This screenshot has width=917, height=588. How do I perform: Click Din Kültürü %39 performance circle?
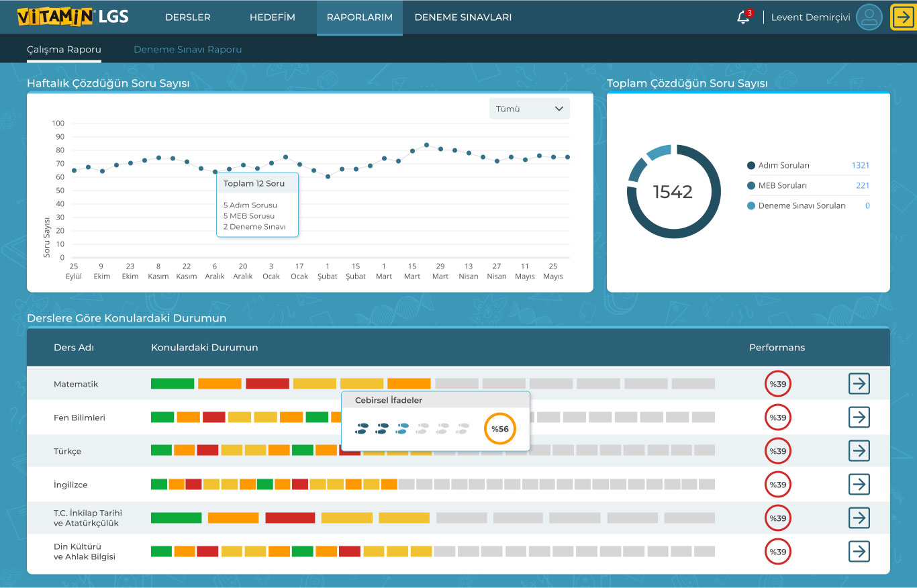point(778,552)
